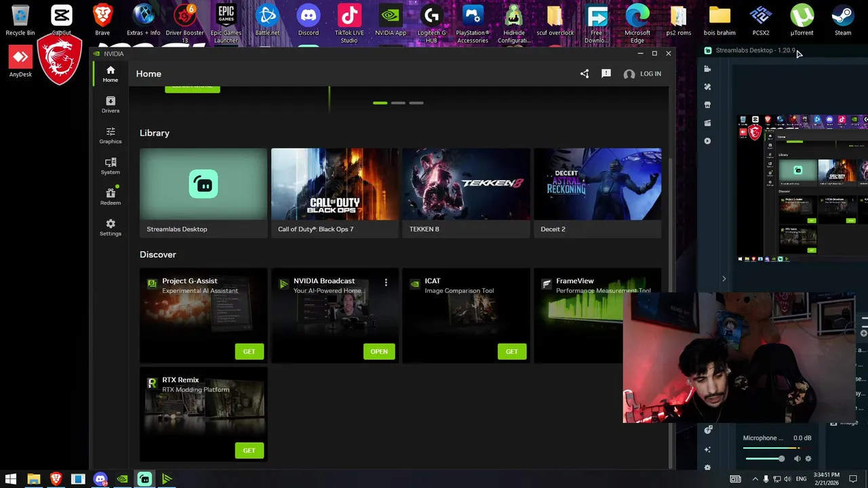Click taskbar clock showing 3:34:51 PM
This screenshot has height=488, width=868.
click(826, 479)
